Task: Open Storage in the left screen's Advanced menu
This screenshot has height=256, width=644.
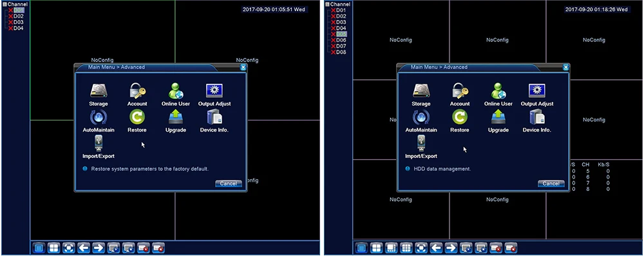Action: (x=98, y=95)
